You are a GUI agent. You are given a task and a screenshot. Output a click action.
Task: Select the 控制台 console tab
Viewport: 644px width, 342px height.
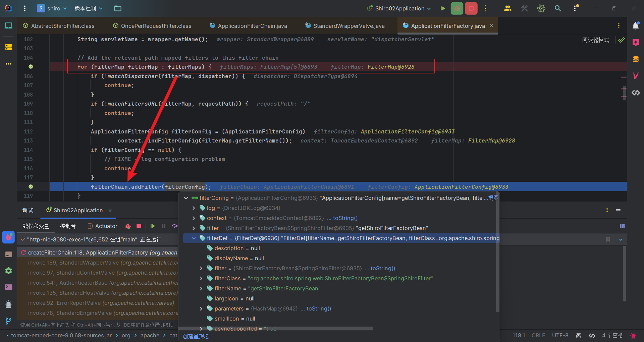tap(68, 226)
